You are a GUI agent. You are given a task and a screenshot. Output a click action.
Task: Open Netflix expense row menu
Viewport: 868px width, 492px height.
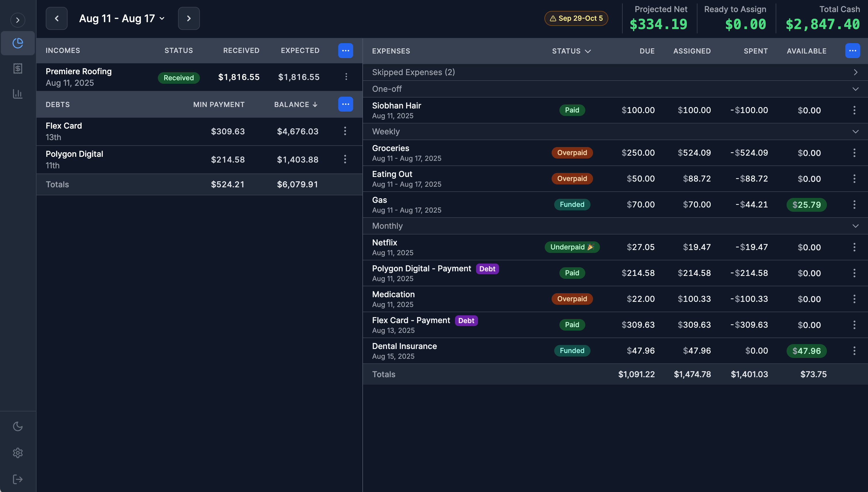tap(854, 247)
